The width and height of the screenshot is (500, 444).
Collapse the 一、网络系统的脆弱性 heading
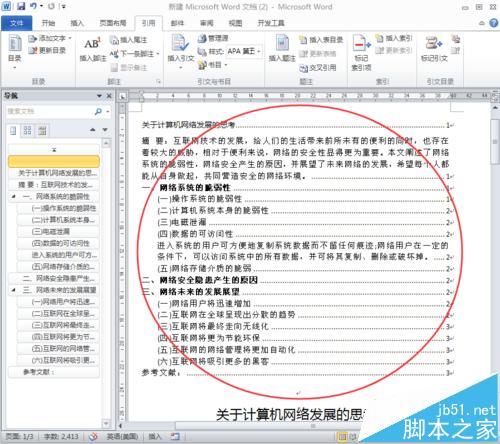click(13, 197)
